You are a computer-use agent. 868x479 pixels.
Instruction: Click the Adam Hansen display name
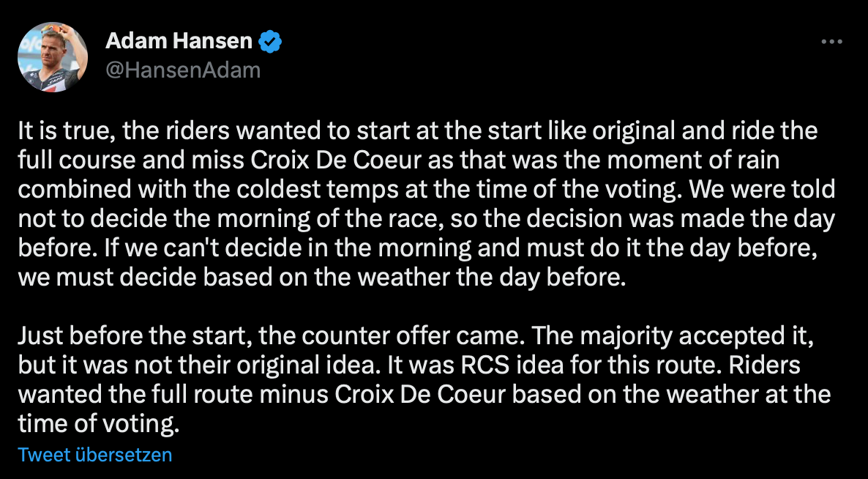coord(179,42)
